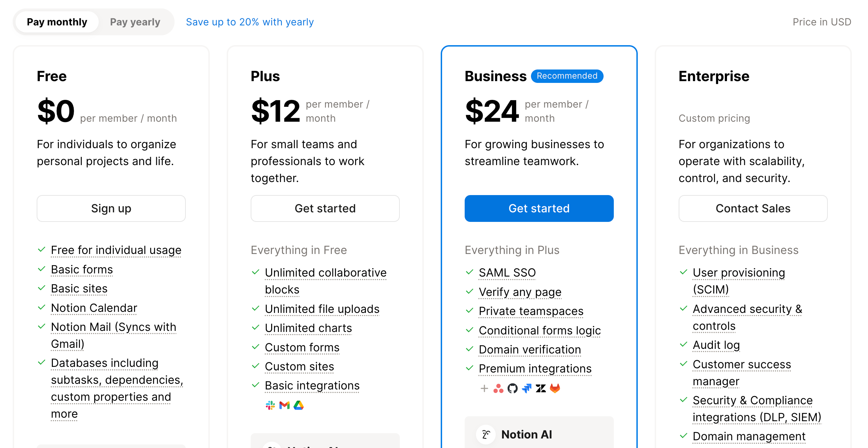868x448 pixels.
Task: Click the GitLab integration icon
Action: click(555, 388)
